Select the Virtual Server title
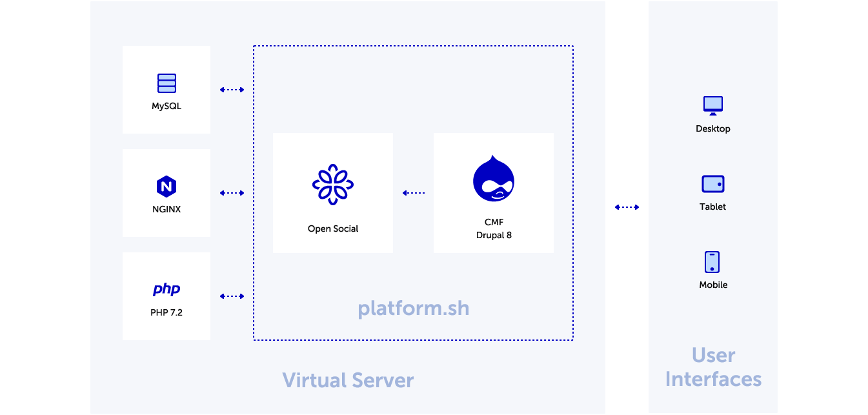 click(x=348, y=380)
